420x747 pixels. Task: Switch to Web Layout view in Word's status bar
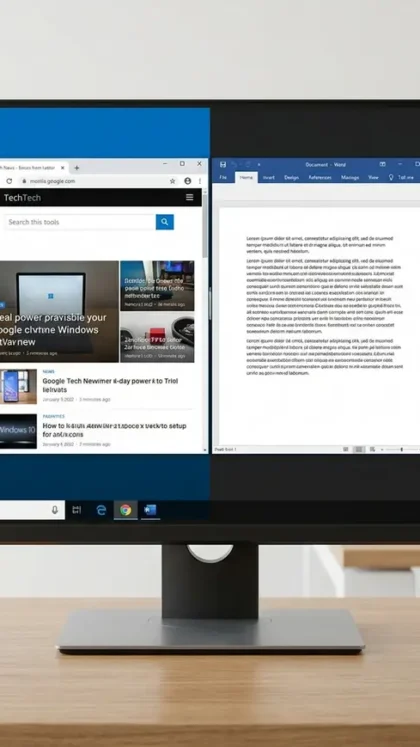click(x=372, y=449)
